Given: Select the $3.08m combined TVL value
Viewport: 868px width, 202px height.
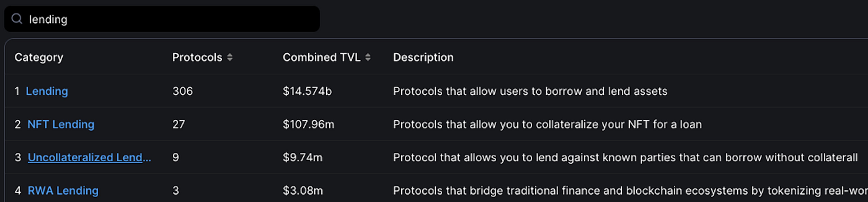Looking at the screenshot, I should coord(303,190).
